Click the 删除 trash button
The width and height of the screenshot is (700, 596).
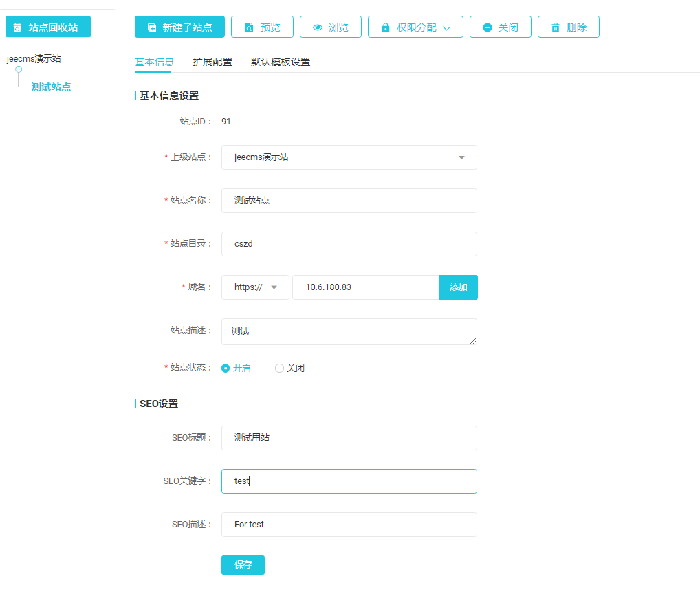point(568,27)
